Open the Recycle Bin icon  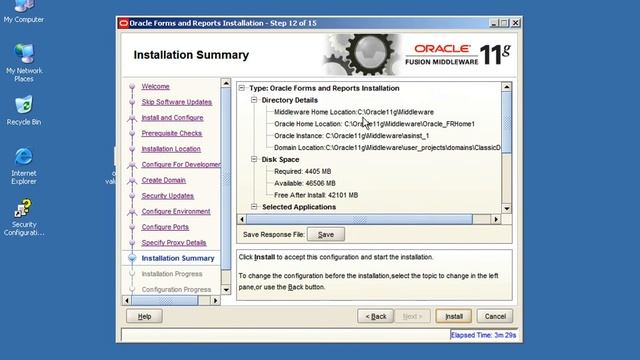(24, 111)
